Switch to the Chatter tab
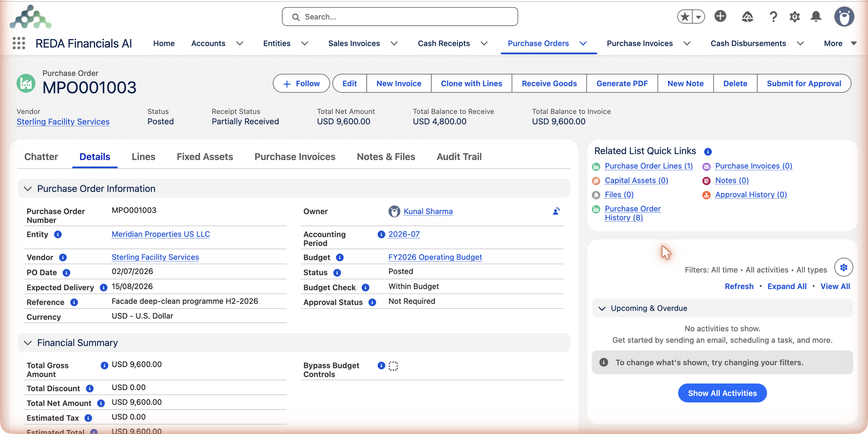This screenshot has width=868, height=434. point(41,157)
